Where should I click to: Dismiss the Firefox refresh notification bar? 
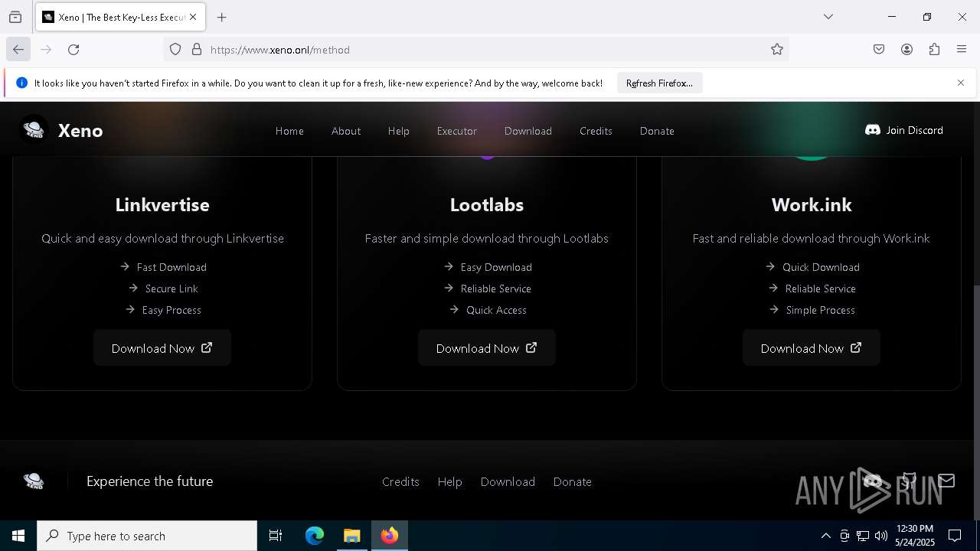(961, 83)
